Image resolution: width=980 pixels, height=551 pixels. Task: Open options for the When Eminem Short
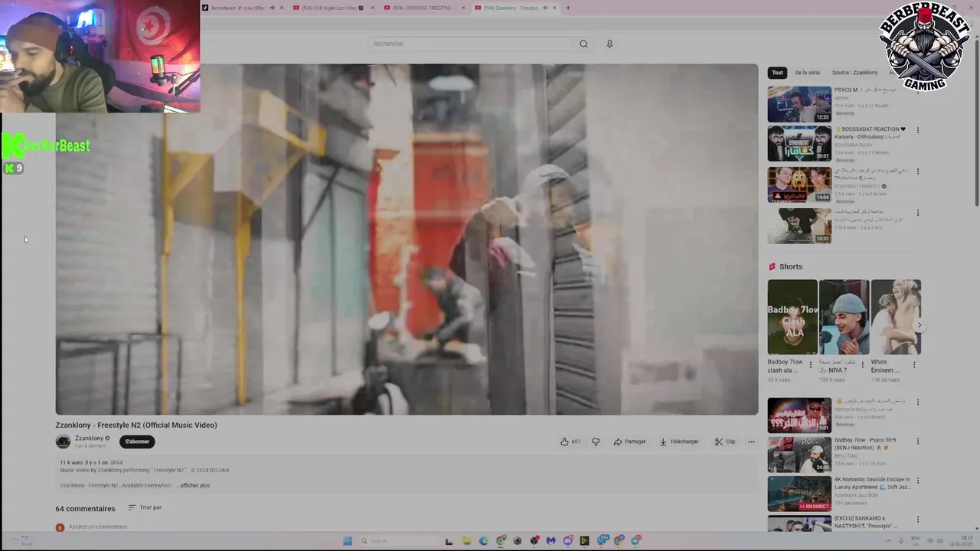click(913, 365)
